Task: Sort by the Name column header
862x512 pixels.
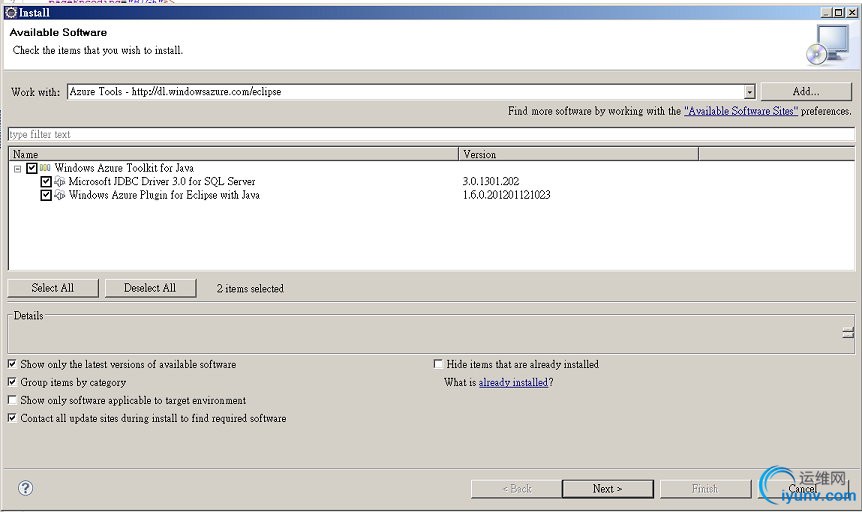Action: click(x=234, y=155)
